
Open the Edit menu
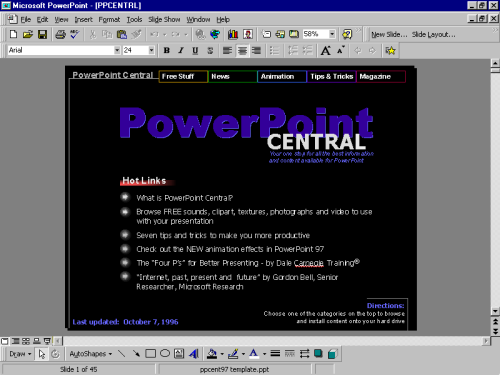42,20
